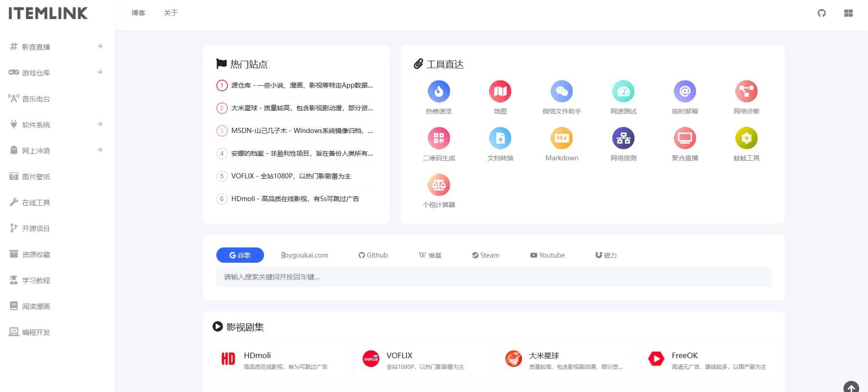Switch search to bygoukai.com
This screenshot has height=392, width=868.
304,255
